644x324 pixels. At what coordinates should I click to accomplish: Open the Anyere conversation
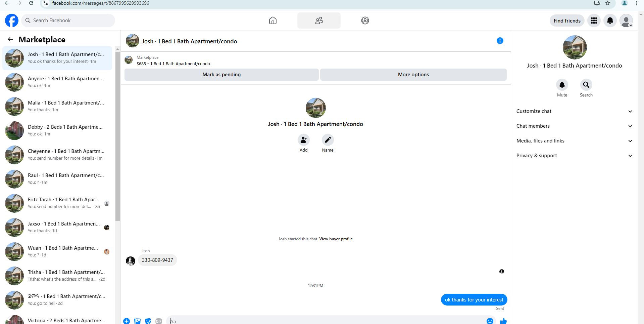pyautogui.click(x=57, y=82)
